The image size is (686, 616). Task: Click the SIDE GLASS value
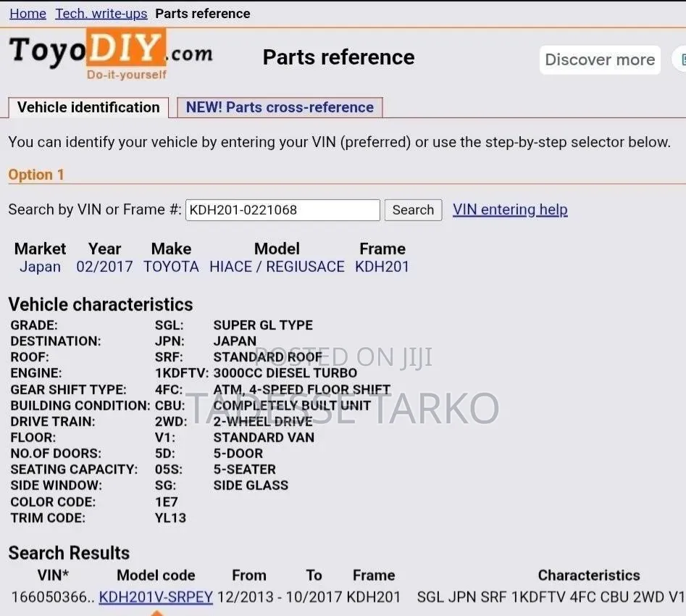pyautogui.click(x=251, y=486)
